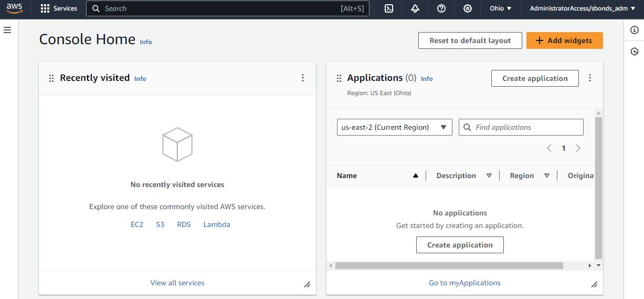This screenshot has width=644, height=299.
Task: Focus the top Search field
Action: (228, 8)
